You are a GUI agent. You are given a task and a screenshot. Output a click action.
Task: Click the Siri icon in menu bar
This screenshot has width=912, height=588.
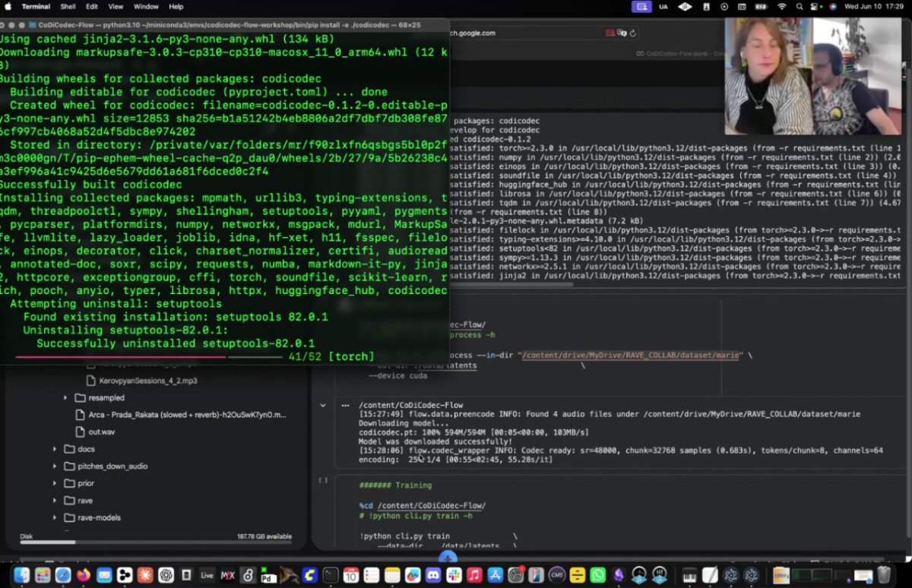(831, 6)
